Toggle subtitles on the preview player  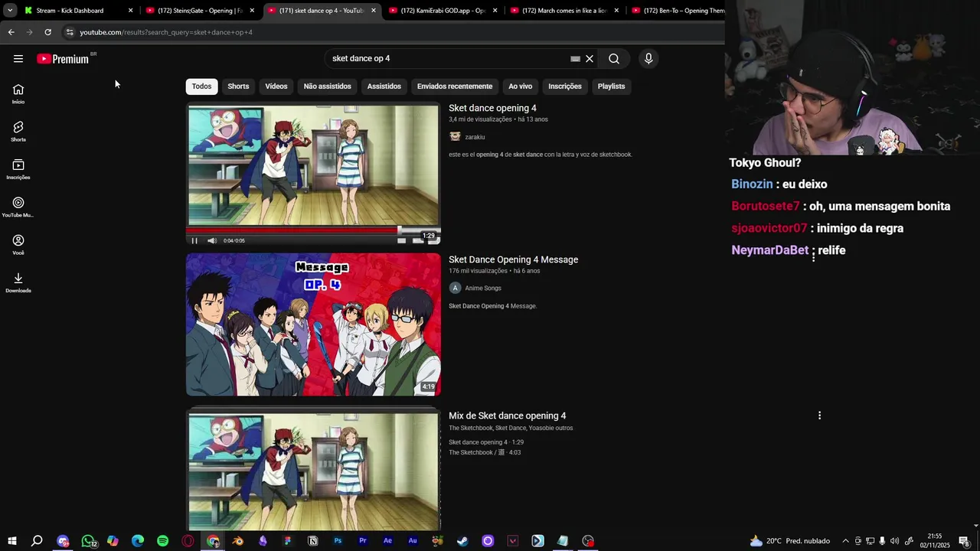[401, 240]
